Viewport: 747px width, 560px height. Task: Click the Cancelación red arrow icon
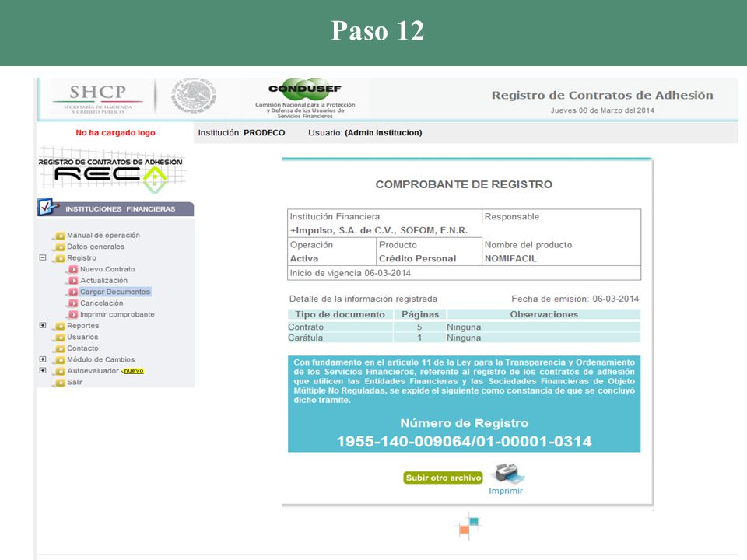(x=73, y=303)
